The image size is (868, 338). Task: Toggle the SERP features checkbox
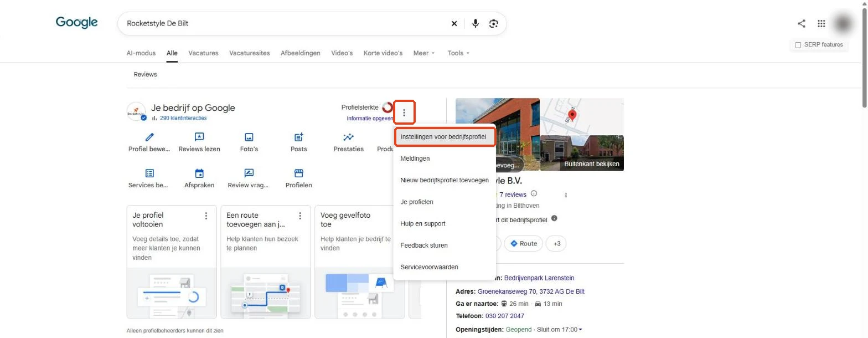point(798,45)
